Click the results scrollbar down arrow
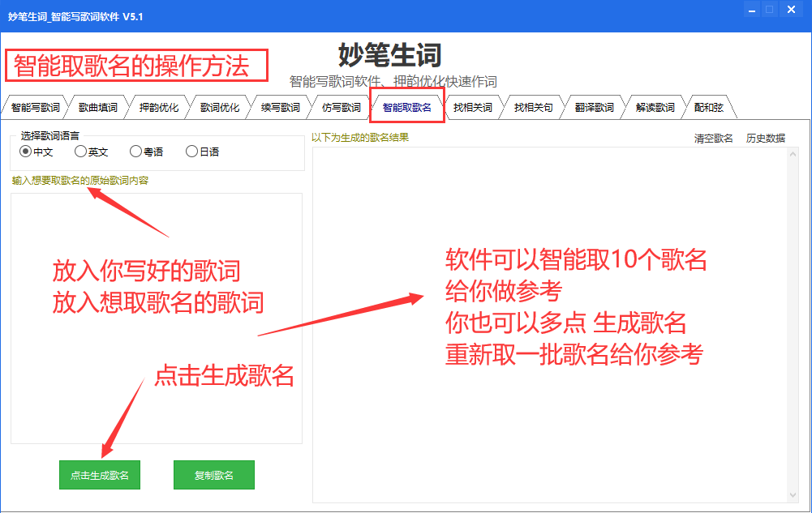This screenshot has height=513, width=812. 793,495
